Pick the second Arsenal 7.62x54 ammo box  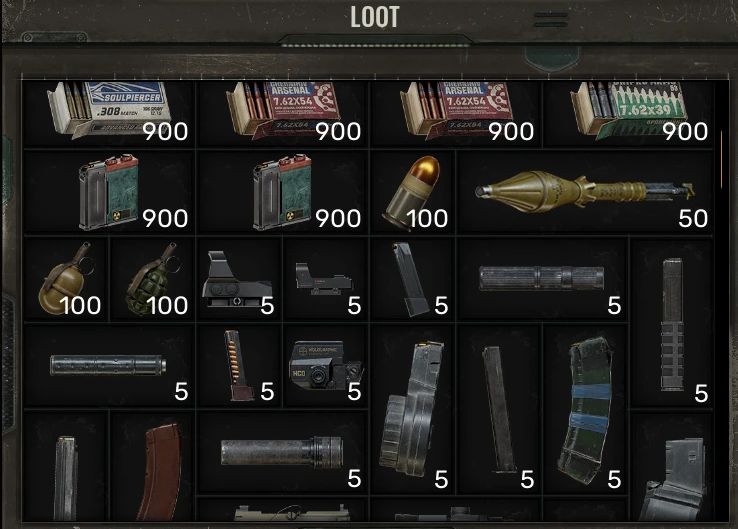pyautogui.click(x=456, y=113)
